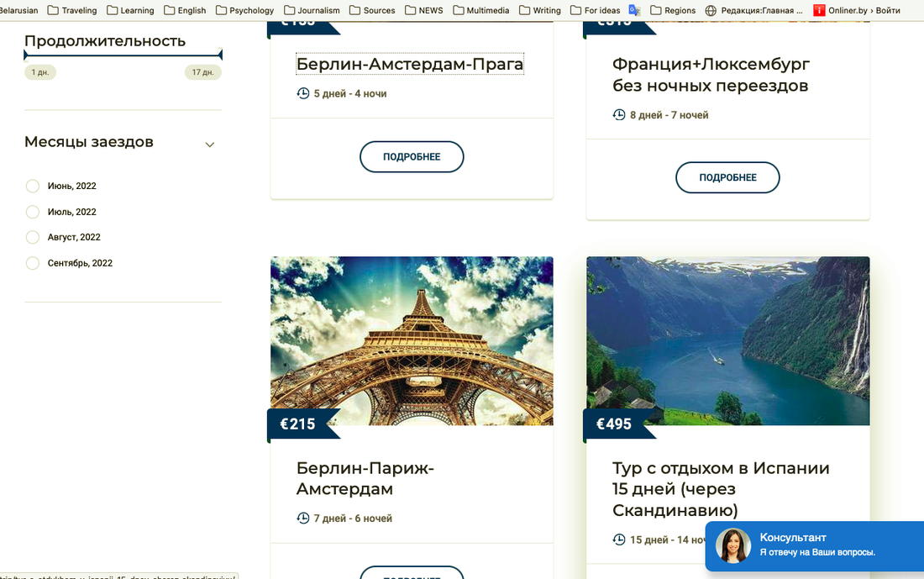924x579 pixels.
Task: Open the Belarusian bookmarks folder
Action: click(18, 10)
